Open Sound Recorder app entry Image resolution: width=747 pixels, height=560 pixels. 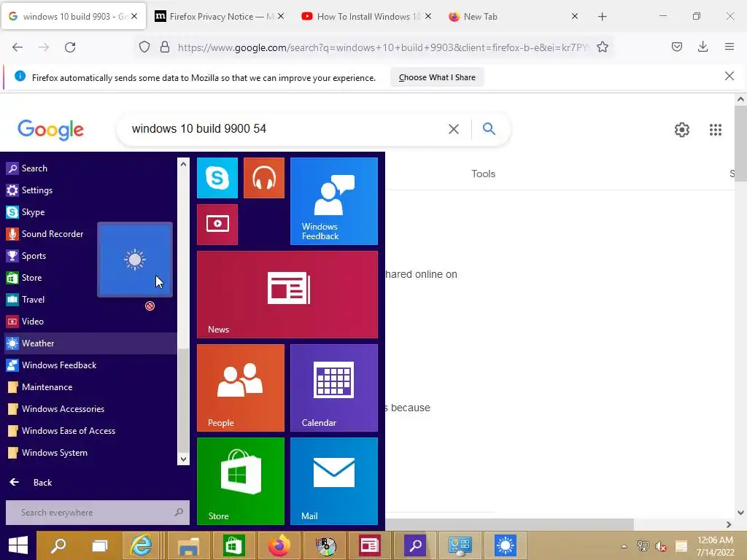(x=50, y=234)
